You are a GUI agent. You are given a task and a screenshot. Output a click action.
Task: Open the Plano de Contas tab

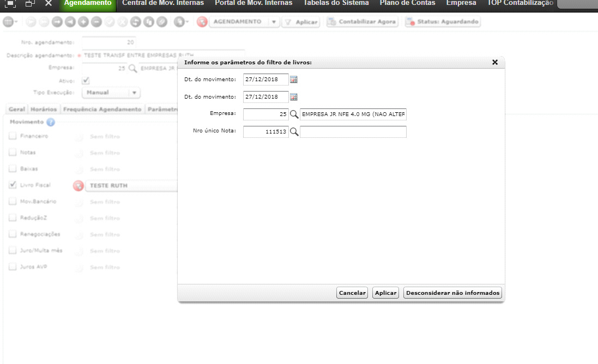(x=407, y=3)
